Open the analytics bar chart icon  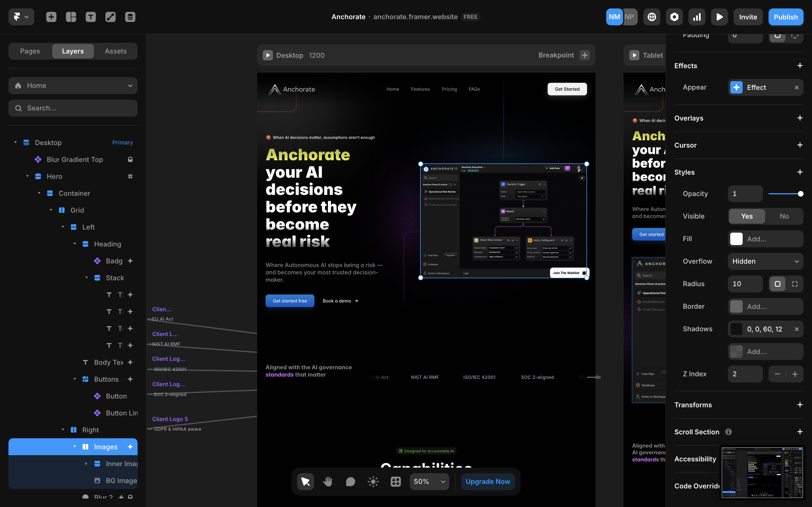[697, 17]
